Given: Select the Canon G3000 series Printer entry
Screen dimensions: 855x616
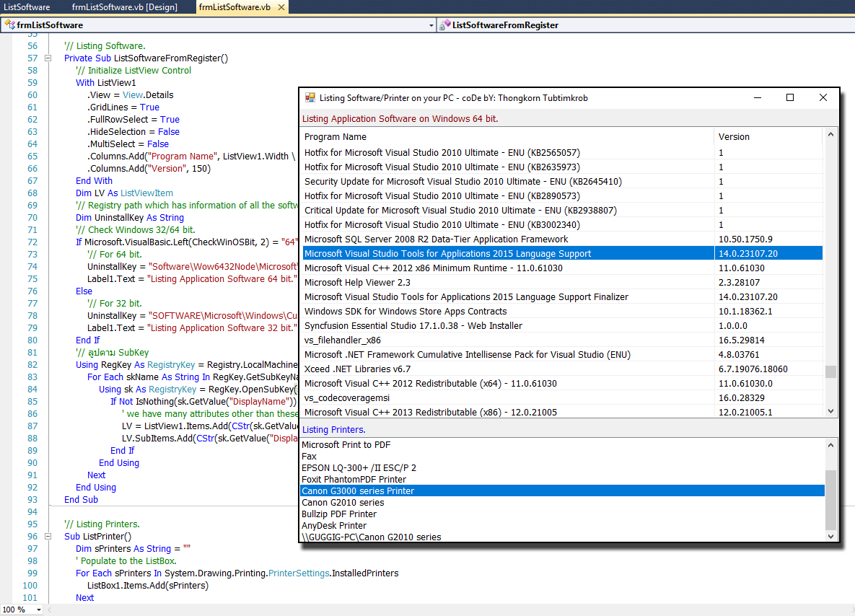Looking at the screenshot, I should click(563, 490).
